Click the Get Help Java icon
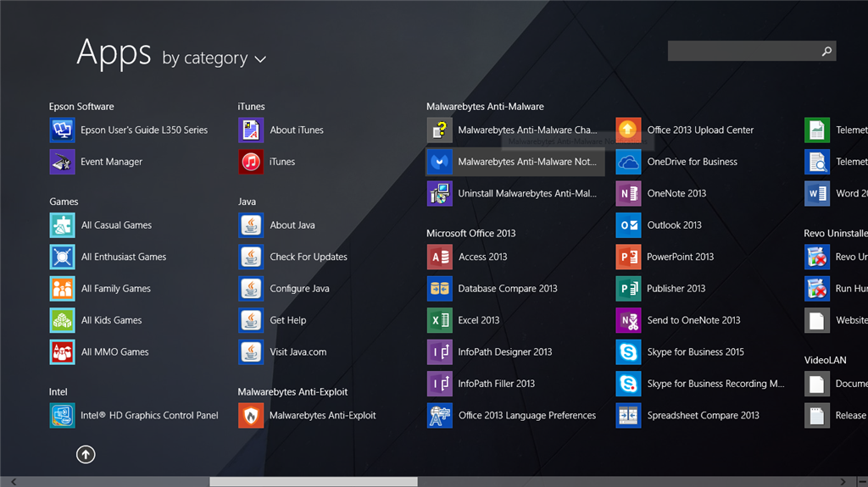Screen dimensions: 868x487 [251, 320]
